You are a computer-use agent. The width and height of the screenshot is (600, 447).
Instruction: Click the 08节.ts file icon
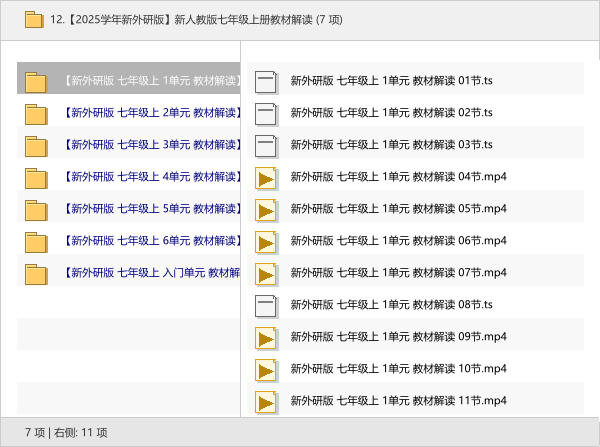pos(266,305)
